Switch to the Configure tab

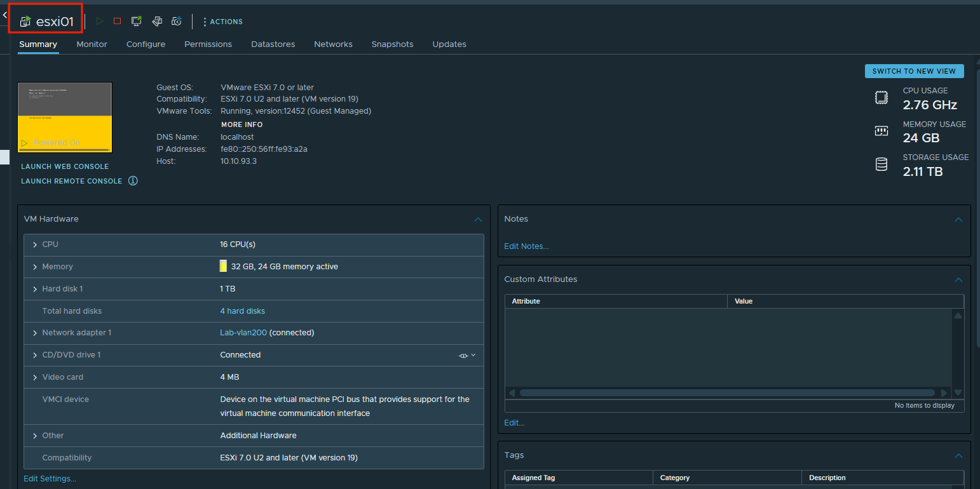point(146,44)
